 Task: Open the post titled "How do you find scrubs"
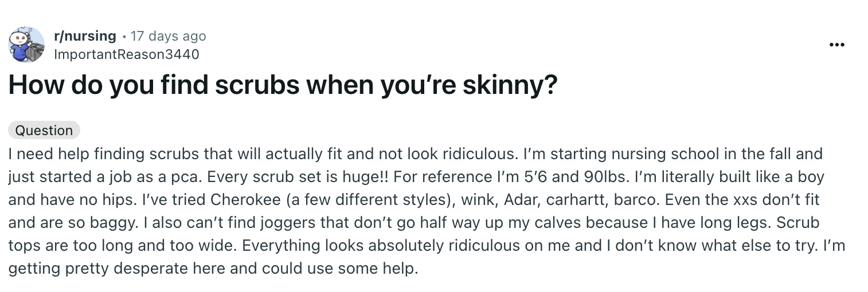coord(283,85)
